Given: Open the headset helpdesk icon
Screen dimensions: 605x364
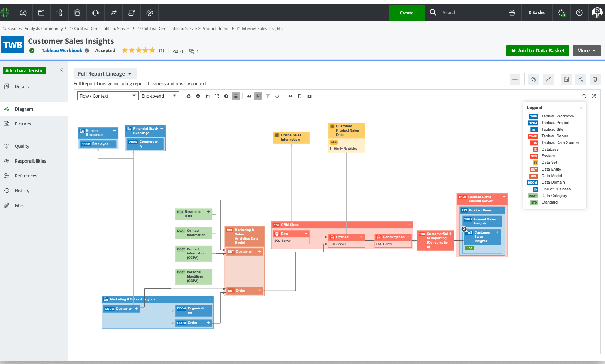Looking at the screenshot, I should [x=95, y=13].
